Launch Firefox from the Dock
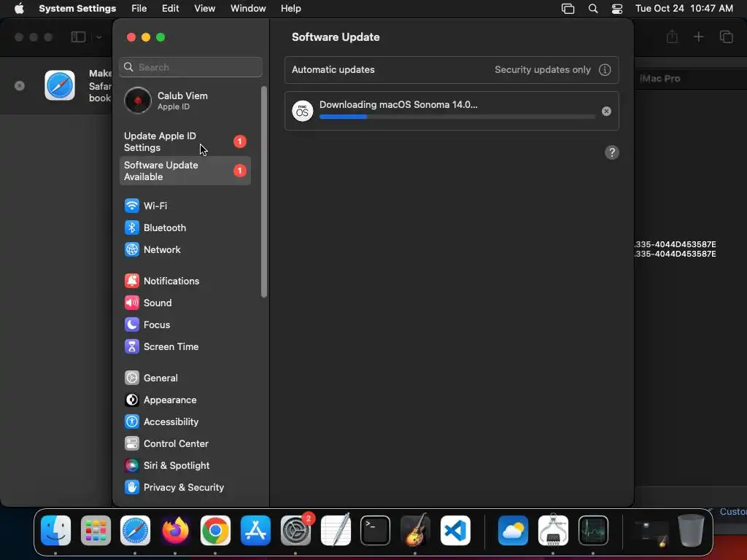The width and height of the screenshot is (747, 560). click(175, 530)
